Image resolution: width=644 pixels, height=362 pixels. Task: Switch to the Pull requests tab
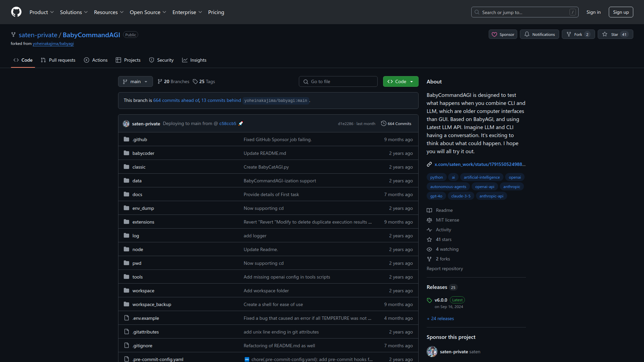(x=58, y=60)
